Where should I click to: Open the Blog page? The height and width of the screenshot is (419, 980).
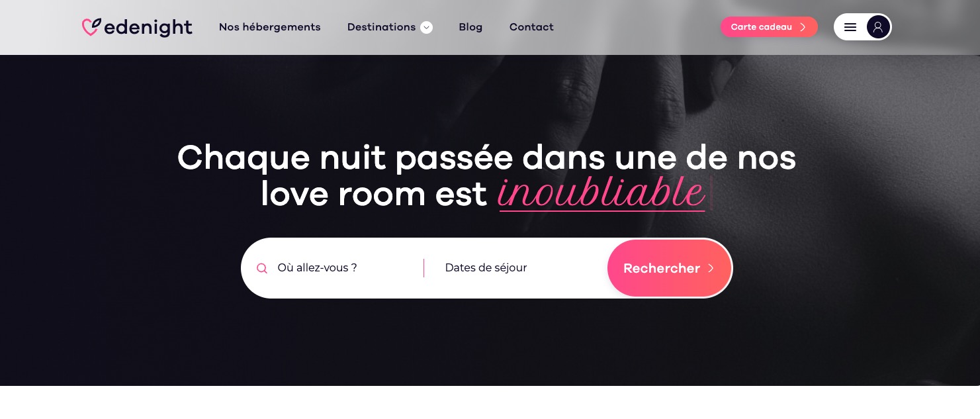[470, 27]
